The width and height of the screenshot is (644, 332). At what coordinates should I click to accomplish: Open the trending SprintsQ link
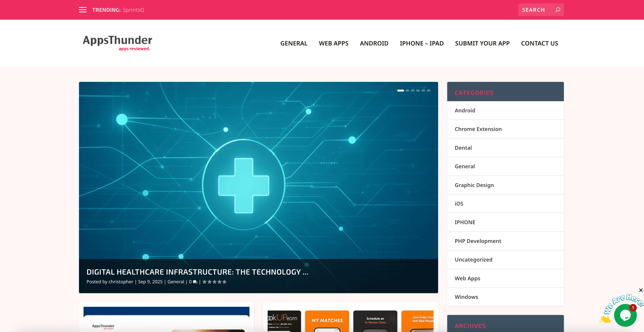(133, 10)
